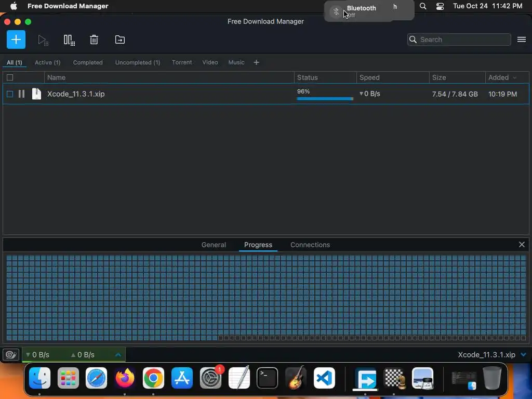Click the move to folder toolbar icon
Viewport: 532px width, 399px height.
coord(120,39)
